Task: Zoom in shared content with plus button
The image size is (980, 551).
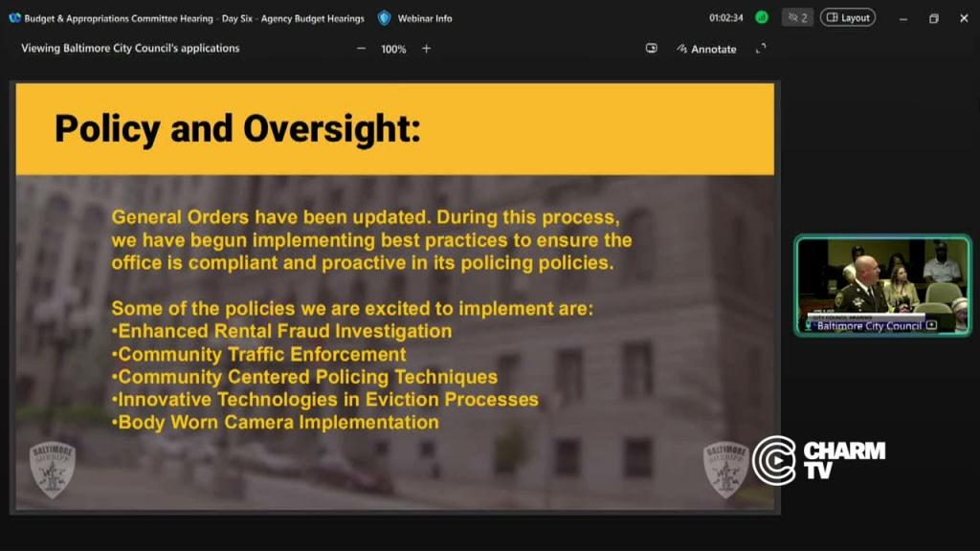Action: click(x=426, y=49)
